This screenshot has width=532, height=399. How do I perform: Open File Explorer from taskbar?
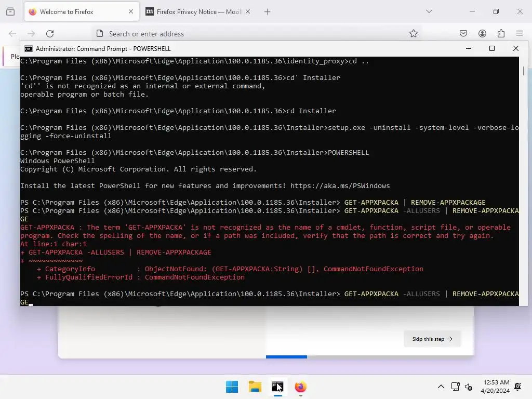255,387
